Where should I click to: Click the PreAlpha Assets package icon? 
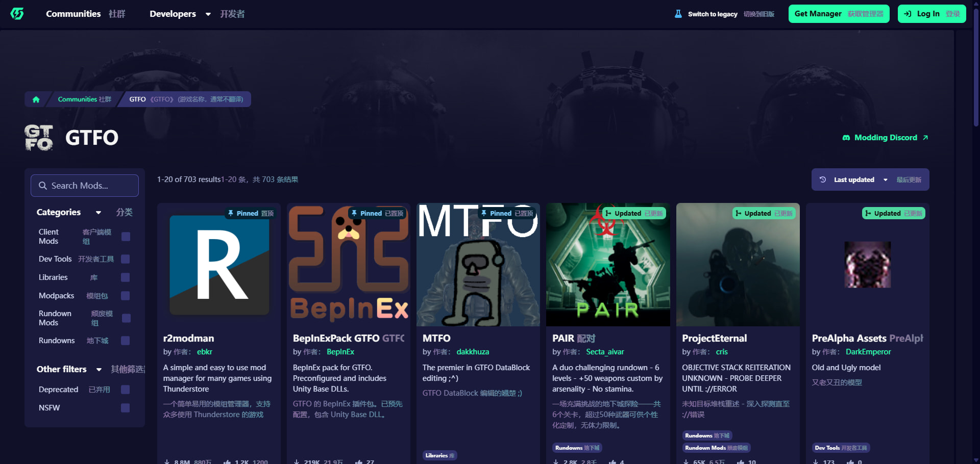[867, 265]
